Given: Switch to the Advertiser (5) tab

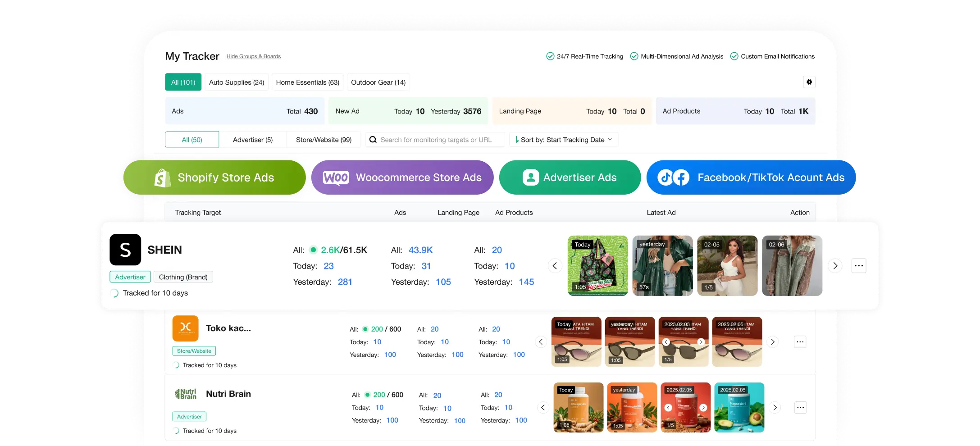Looking at the screenshot, I should coord(253,140).
